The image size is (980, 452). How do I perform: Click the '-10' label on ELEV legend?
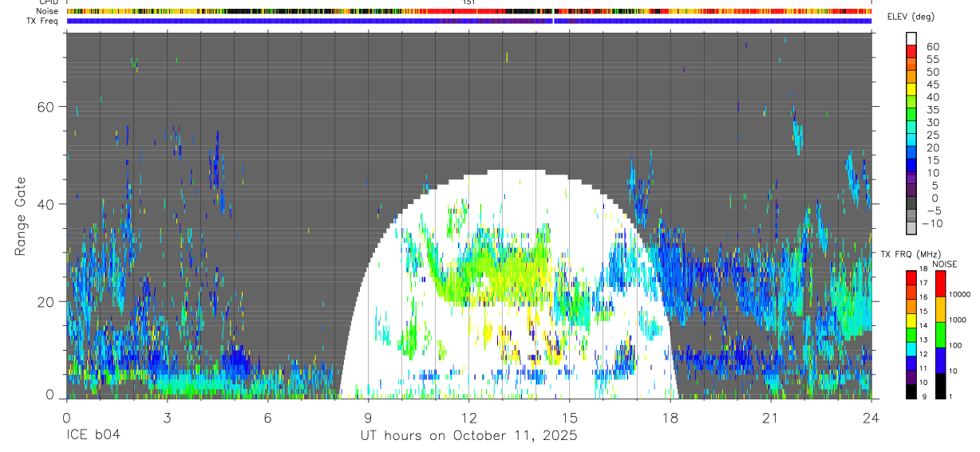point(932,223)
